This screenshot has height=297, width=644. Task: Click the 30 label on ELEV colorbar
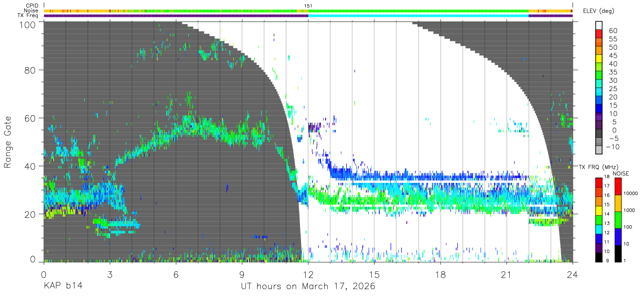coord(612,80)
